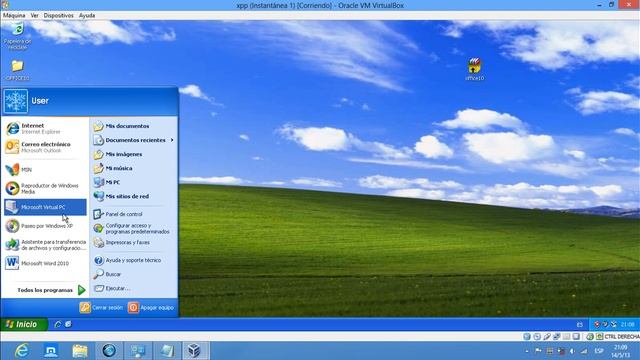
Task: Click VirtualBox USB devices indicator
Action: pos(547,336)
